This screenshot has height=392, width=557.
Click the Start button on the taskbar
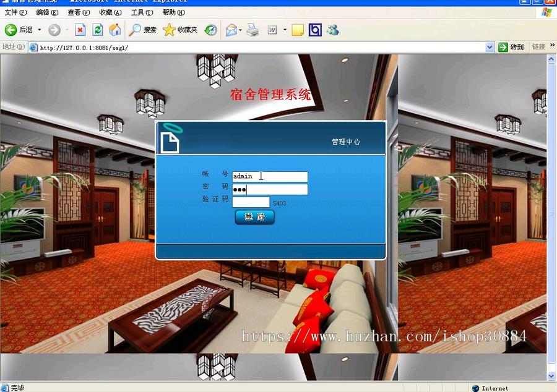(6, 388)
